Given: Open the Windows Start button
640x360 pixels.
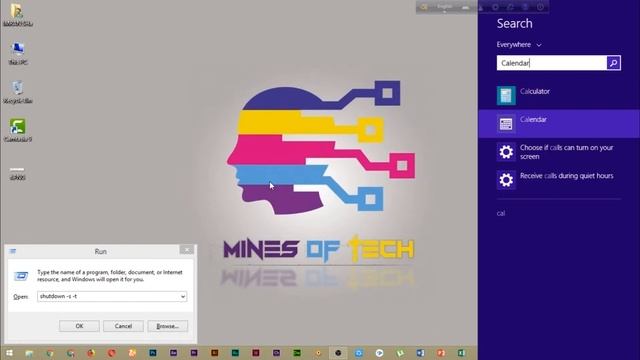Looking at the screenshot, I should tap(9, 353).
